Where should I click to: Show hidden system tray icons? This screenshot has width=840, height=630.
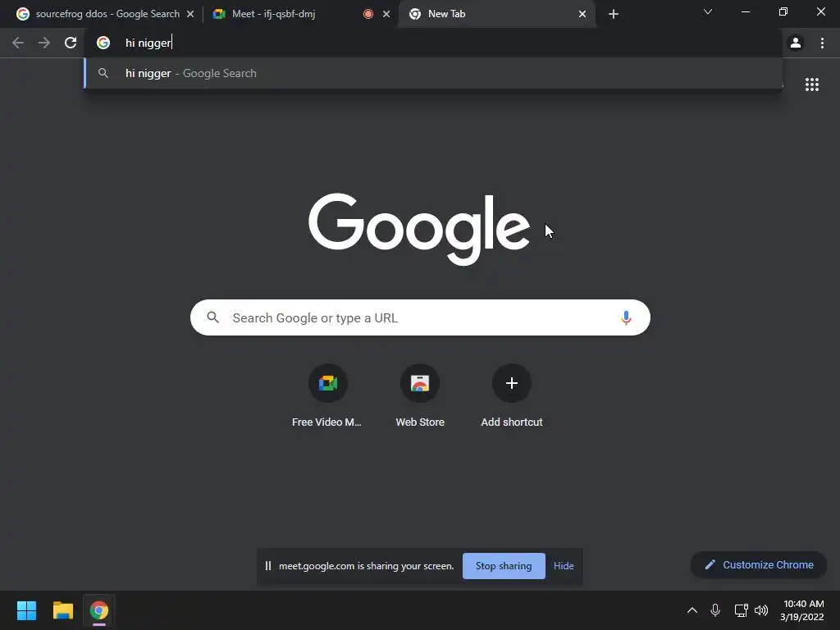tap(692, 610)
